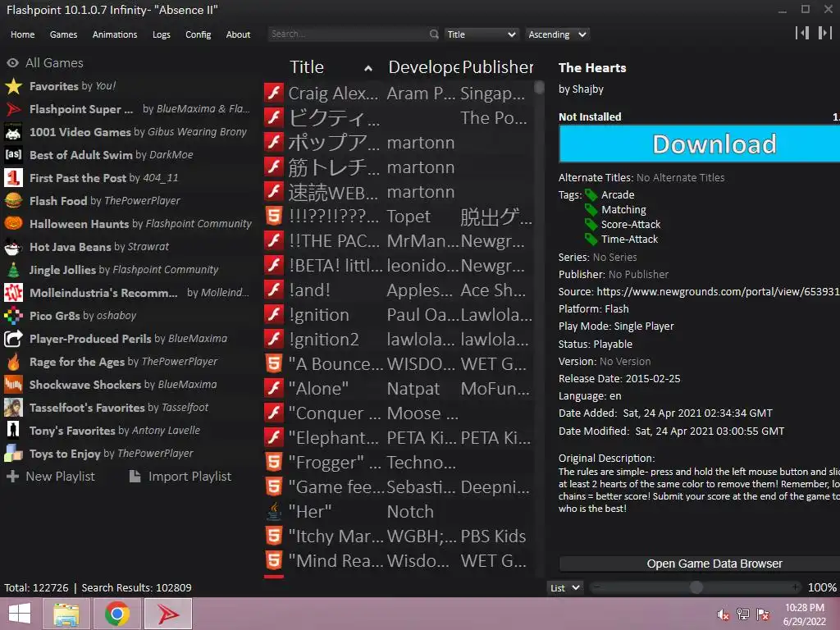Click the eye icon next to All Games
Viewport: 840px width, 630px height.
pyautogui.click(x=13, y=62)
